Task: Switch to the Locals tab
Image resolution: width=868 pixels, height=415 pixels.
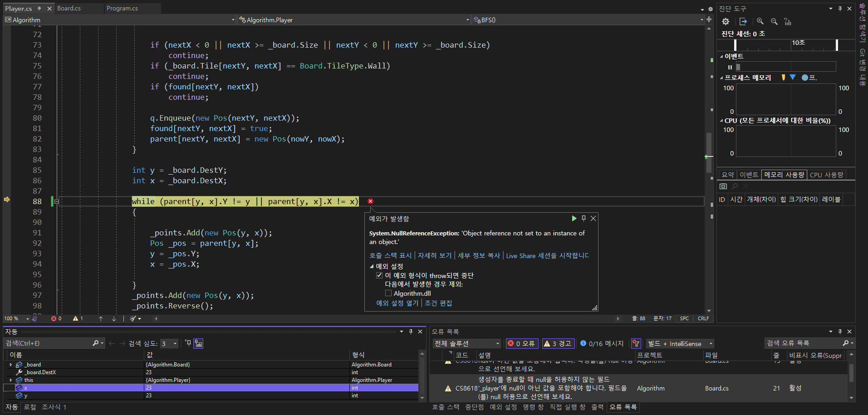Action: coord(30,407)
